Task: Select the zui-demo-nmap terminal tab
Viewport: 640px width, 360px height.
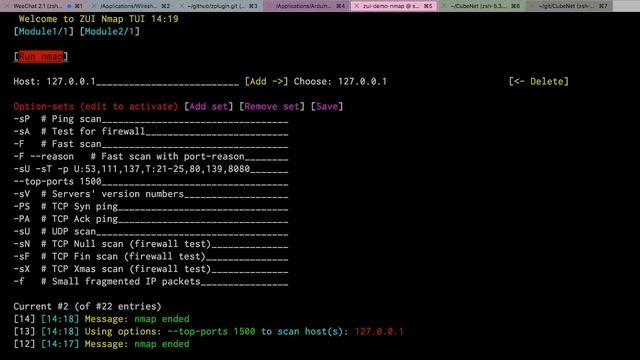Action: (x=395, y=6)
